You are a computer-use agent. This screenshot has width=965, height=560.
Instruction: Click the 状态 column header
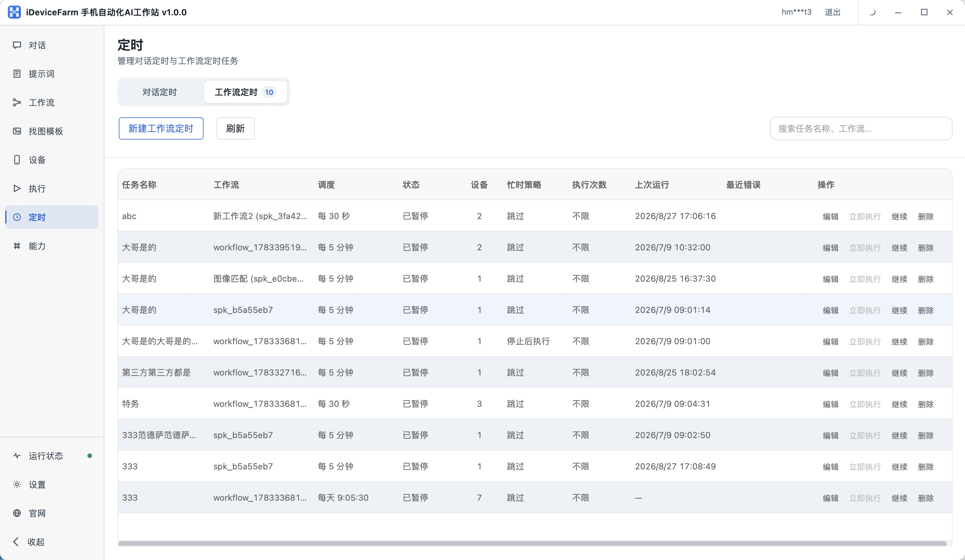pos(411,185)
